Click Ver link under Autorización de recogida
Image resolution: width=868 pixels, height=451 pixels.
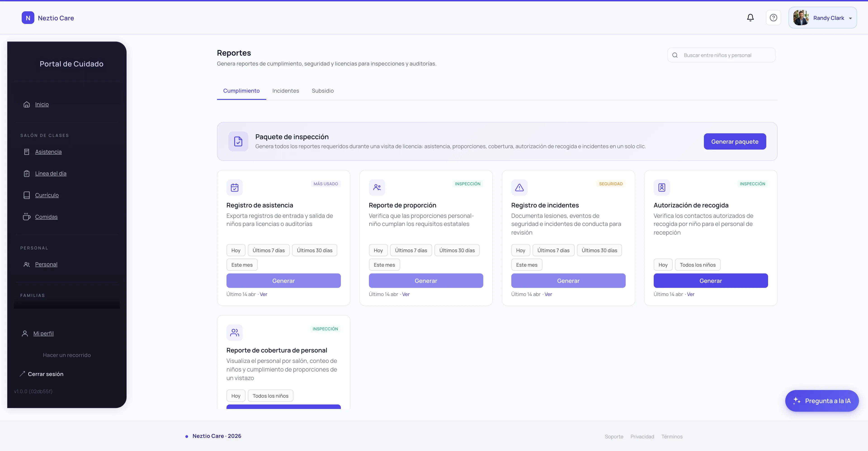[x=690, y=294]
